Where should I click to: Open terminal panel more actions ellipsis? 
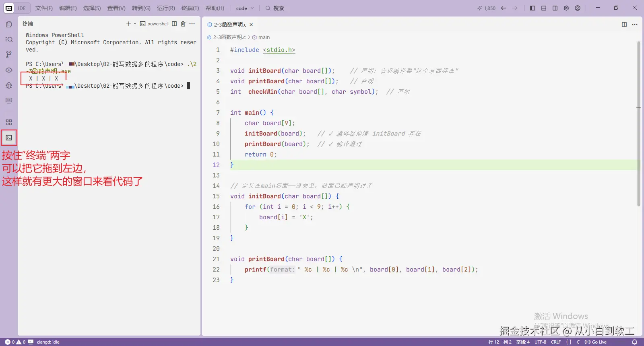pos(192,24)
